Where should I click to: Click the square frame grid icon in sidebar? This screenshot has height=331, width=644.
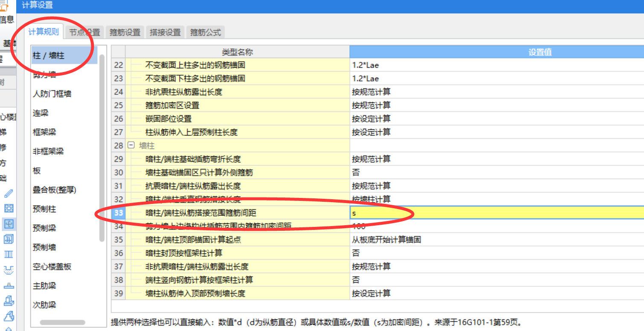9,208
